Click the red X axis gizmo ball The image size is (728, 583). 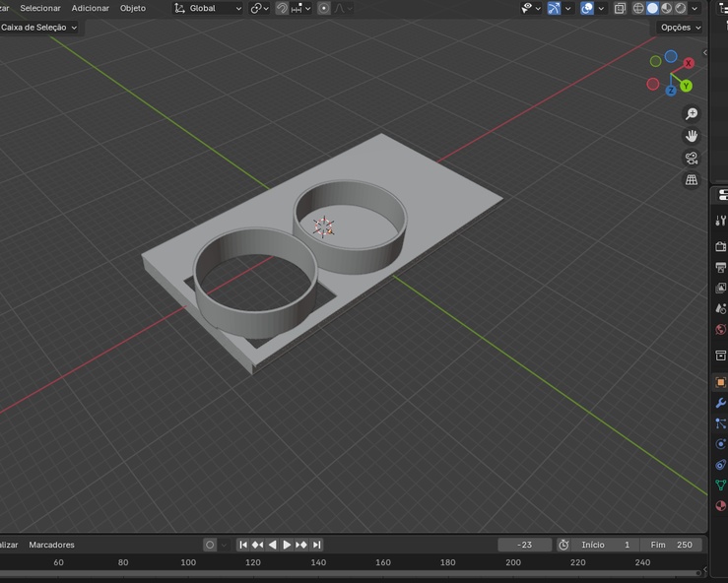click(689, 63)
